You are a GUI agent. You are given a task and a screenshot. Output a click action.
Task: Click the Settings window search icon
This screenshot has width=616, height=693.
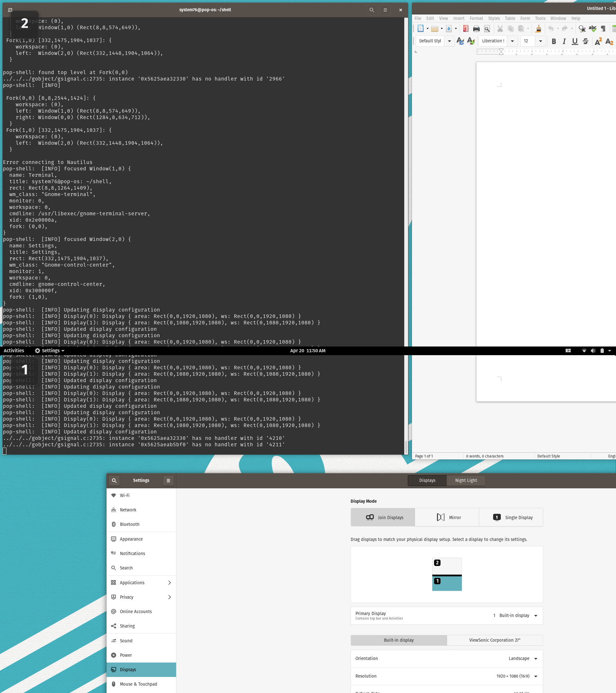[114, 480]
